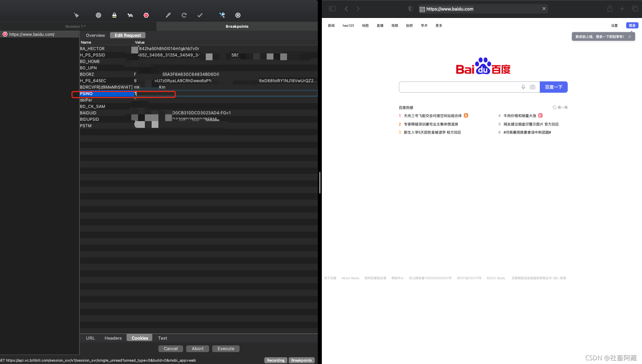Click the Execute button
This screenshot has height=364, width=642.
coord(226,348)
